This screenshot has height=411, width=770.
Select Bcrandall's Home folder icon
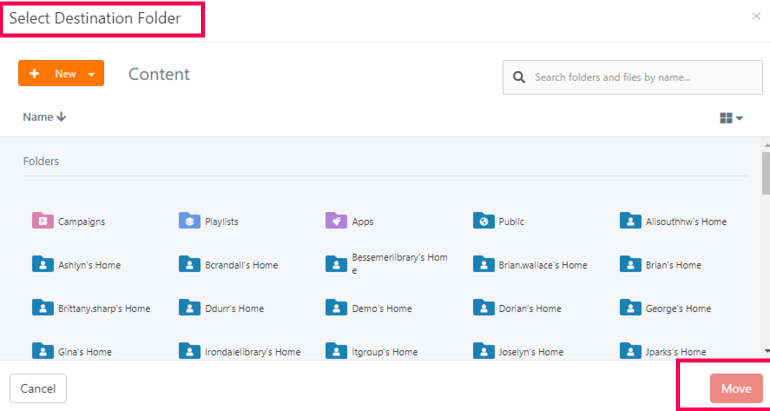(x=189, y=264)
